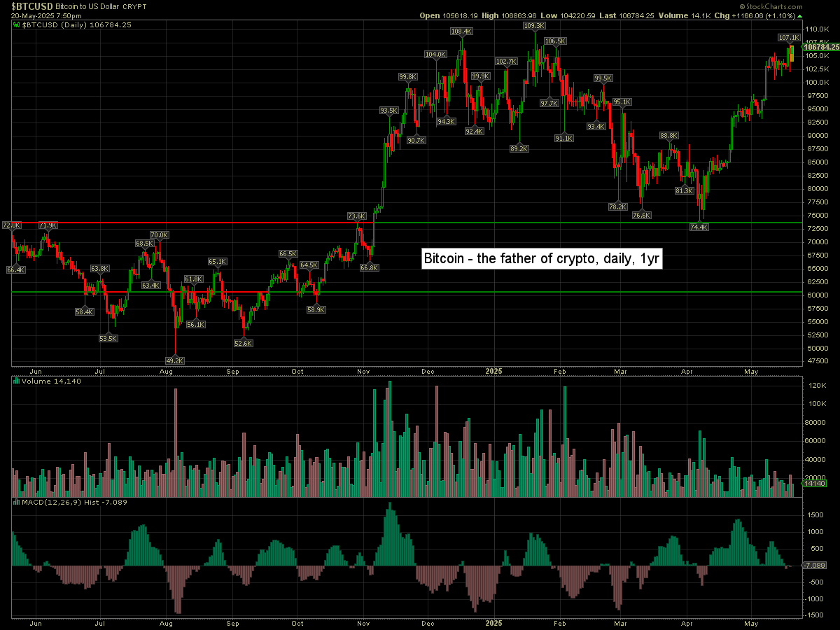This screenshot has height=630, width=840.
Task: Click the 73.6K breakout label near November
Action: pos(356,216)
